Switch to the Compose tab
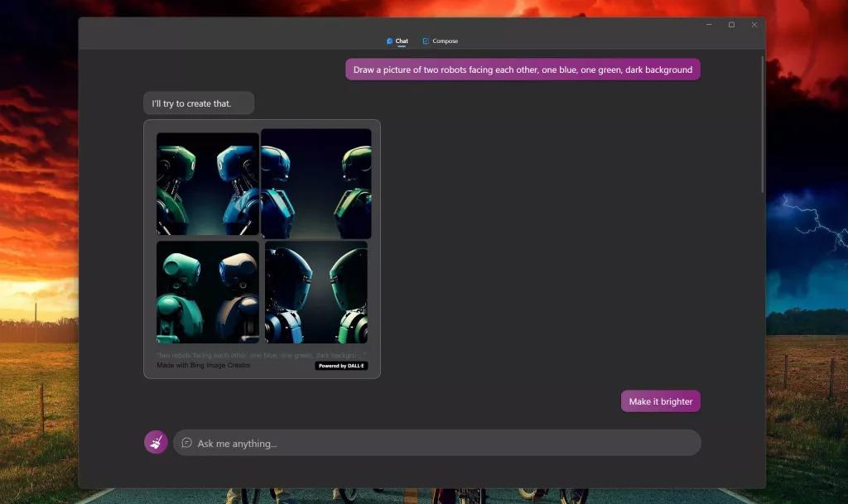Viewport: 848px width, 504px height. [x=441, y=41]
